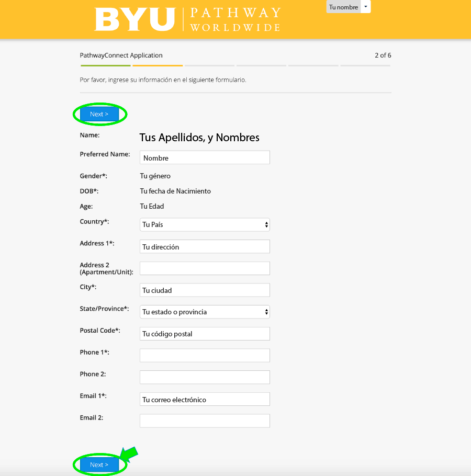Focus the Address 2 apartment/unit field
The height and width of the screenshot is (476, 471).
point(205,268)
